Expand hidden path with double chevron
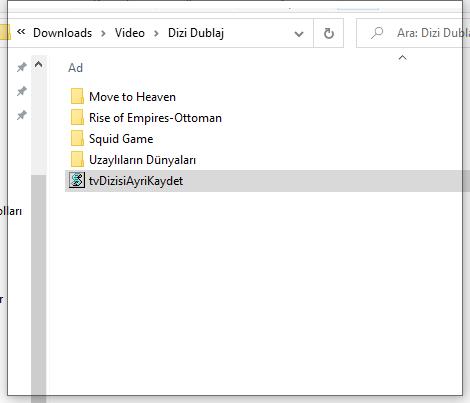This screenshot has height=403, width=470. (x=21, y=32)
